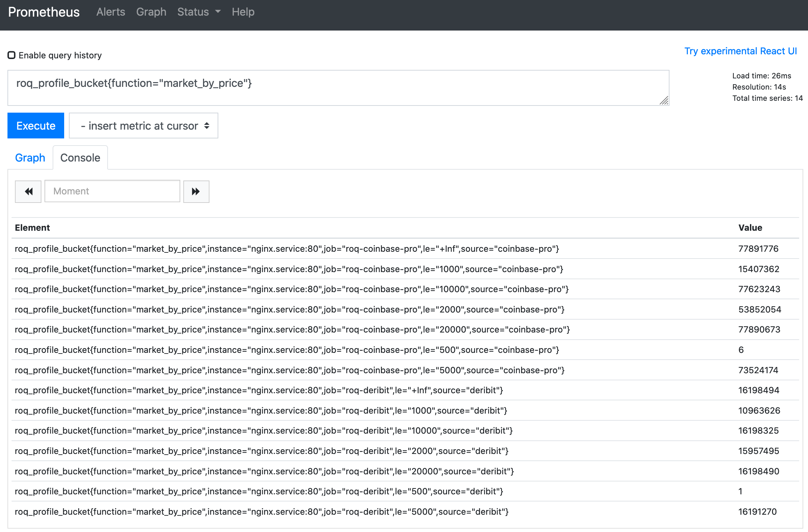Try the experimental React UI link

pos(741,51)
